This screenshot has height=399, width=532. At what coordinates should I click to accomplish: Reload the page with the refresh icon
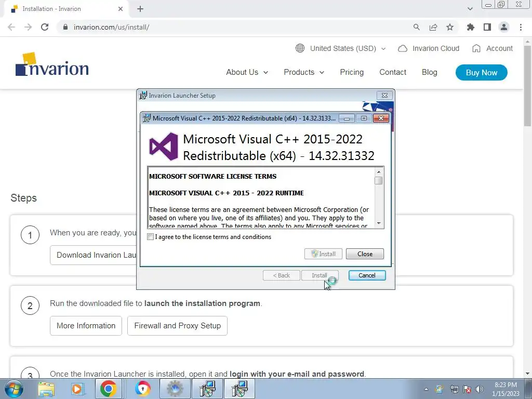click(x=45, y=27)
